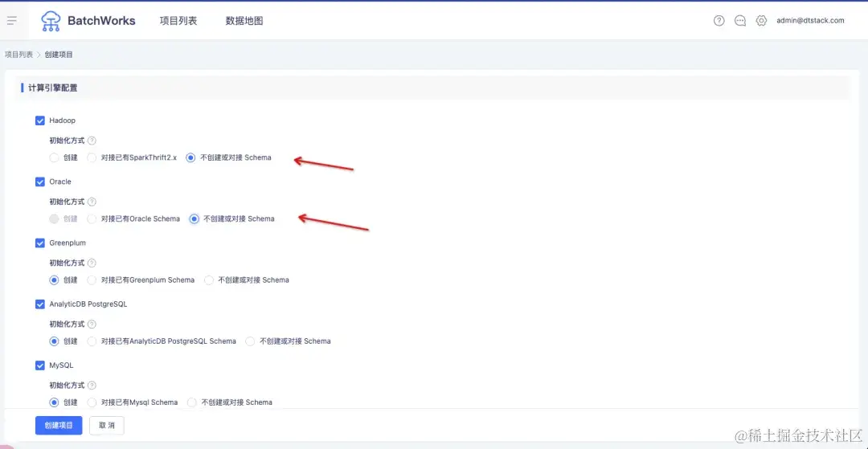This screenshot has width=868, height=449.
Task: Open the 数据地图 navigation tab
Action: [x=244, y=21]
